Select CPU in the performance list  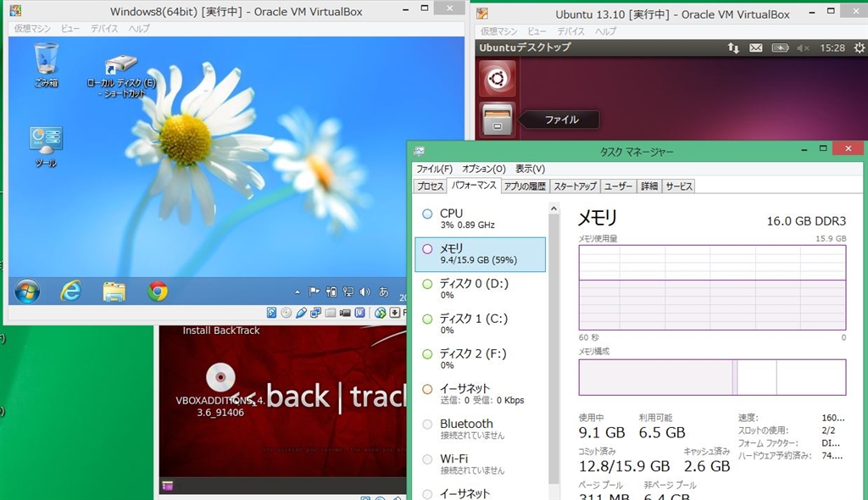click(x=480, y=219)
